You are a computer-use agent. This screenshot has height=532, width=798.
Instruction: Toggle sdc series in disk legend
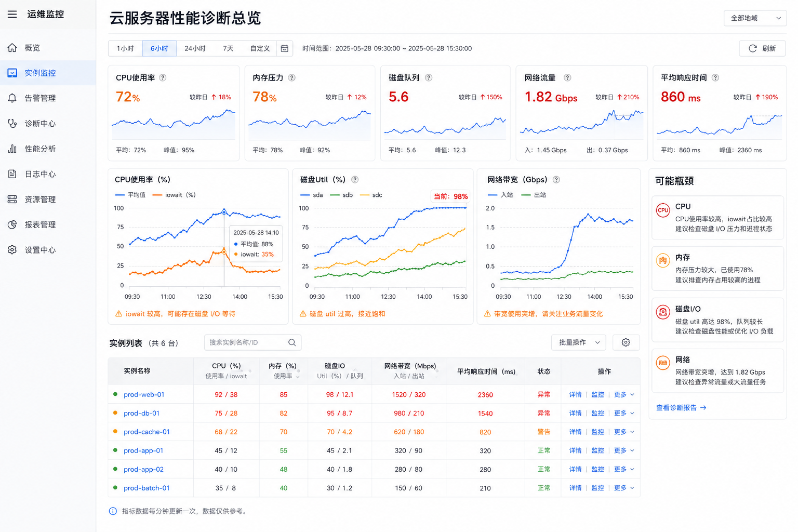click(x=371, y=195)
